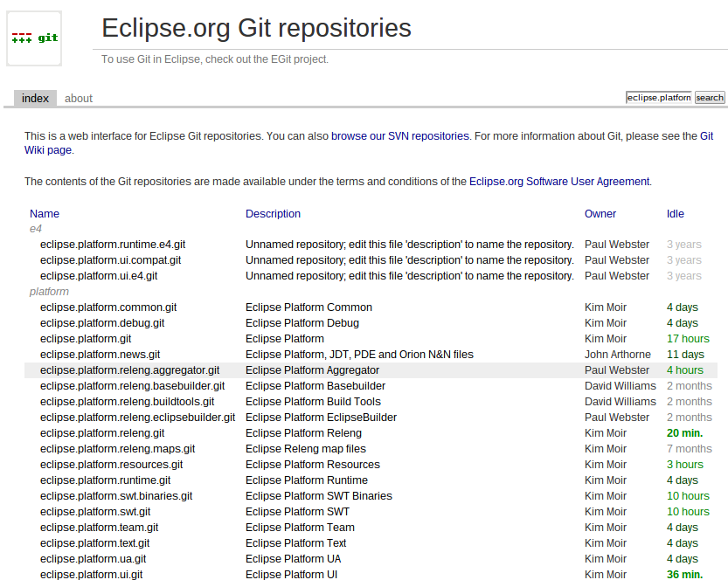Click the 'Eclipse Releng map files' description
The height and width of the screenshot is (580, 728).
[x=306, y=449]
